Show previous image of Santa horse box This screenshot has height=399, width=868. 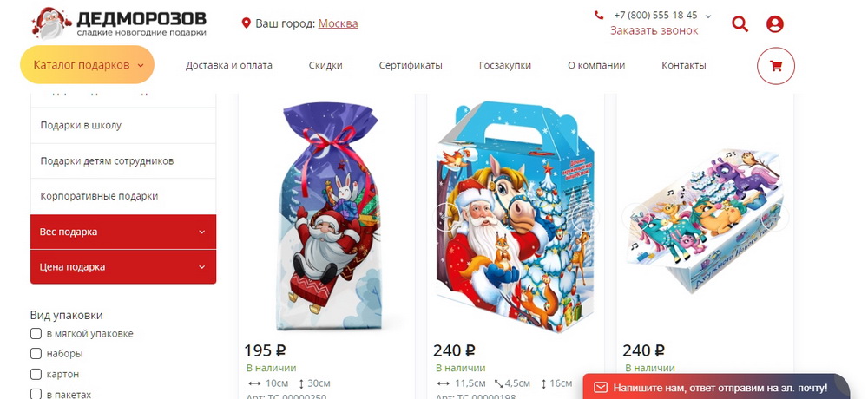(x=446, y=216)
